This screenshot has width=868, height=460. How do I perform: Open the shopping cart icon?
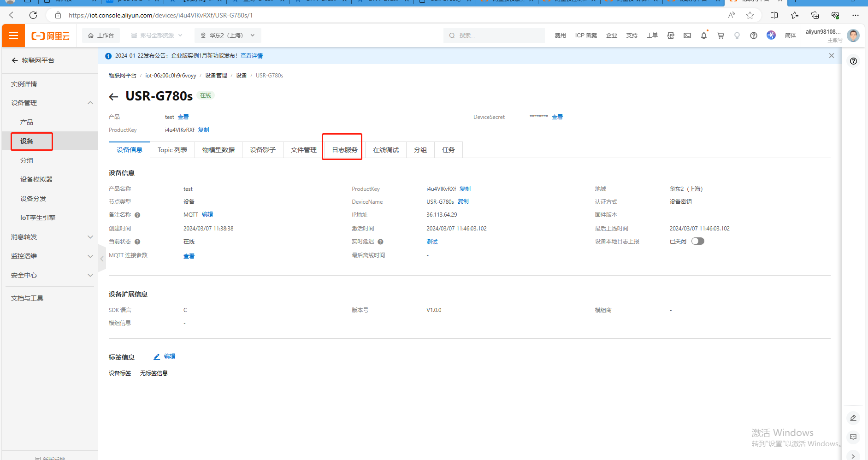pos(720,35)
